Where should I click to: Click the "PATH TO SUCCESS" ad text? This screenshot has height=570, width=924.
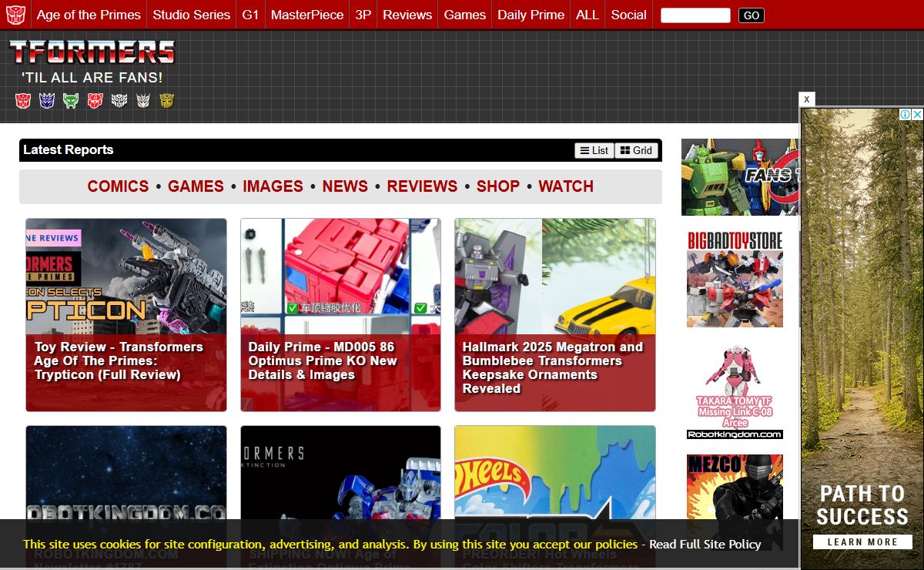coord(862,505)
